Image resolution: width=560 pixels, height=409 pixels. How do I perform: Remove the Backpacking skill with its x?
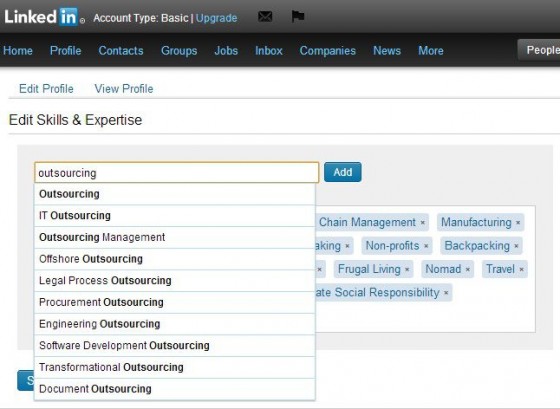pyautogui.click(x=516, y=246)
